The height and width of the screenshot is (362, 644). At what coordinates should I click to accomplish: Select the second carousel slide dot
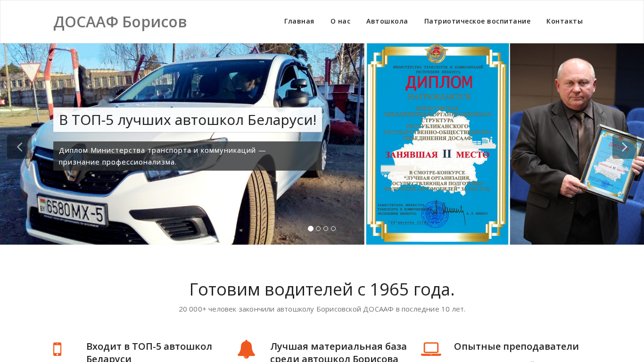318,229
